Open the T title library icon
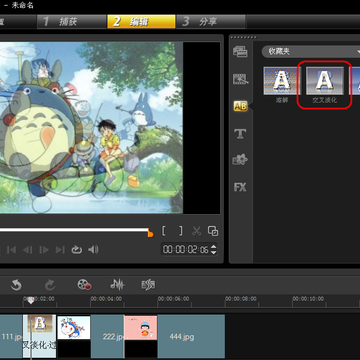Screen dimensions: 360x360 [240, 134]
